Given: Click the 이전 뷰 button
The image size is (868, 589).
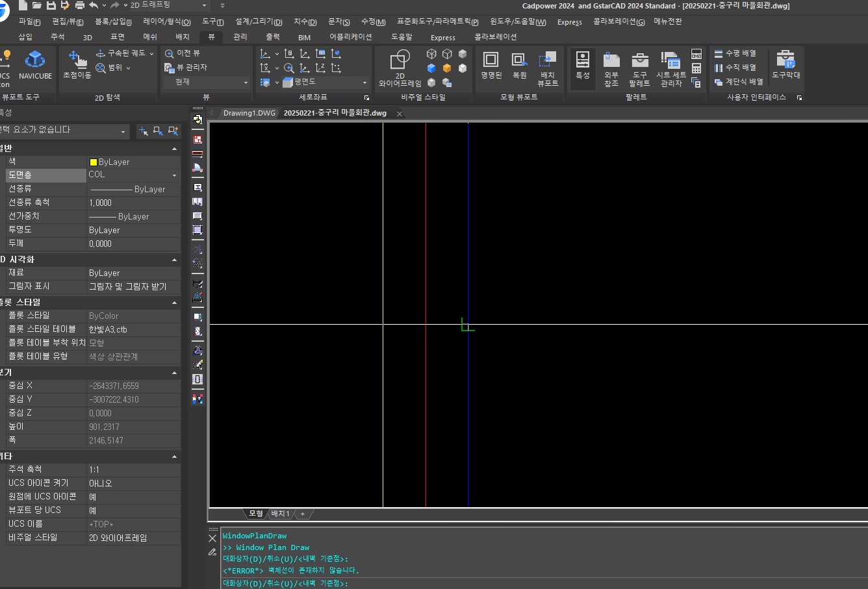Looking at the screenshot, I should (183, 53).
